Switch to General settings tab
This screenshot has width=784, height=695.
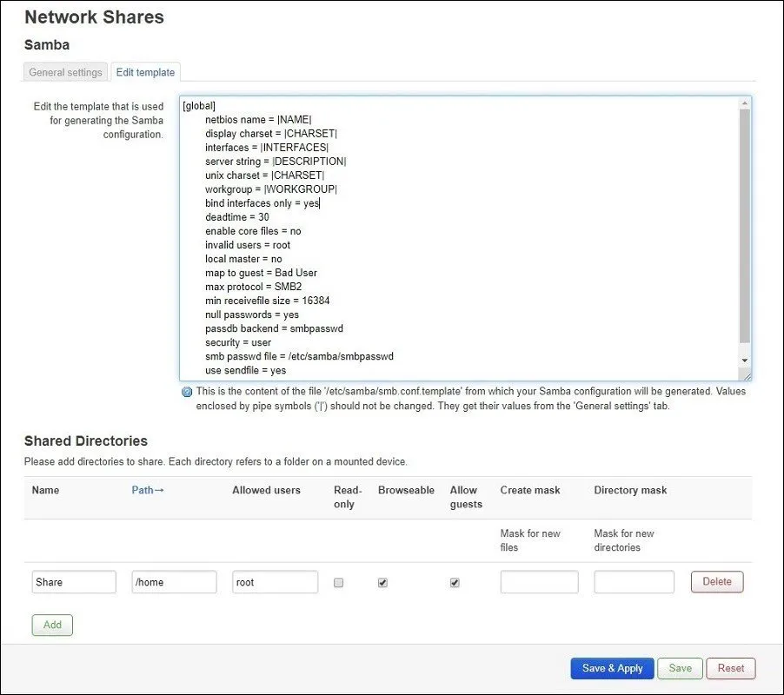pyautogui.click(x=65, y=72)
